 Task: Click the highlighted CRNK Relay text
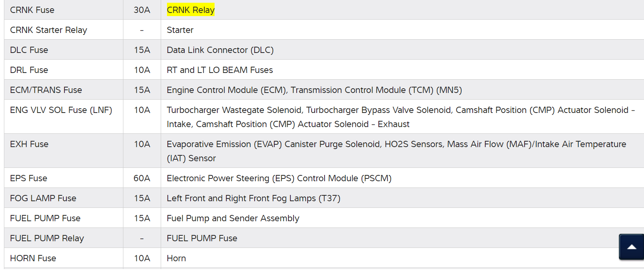point(191,10)
